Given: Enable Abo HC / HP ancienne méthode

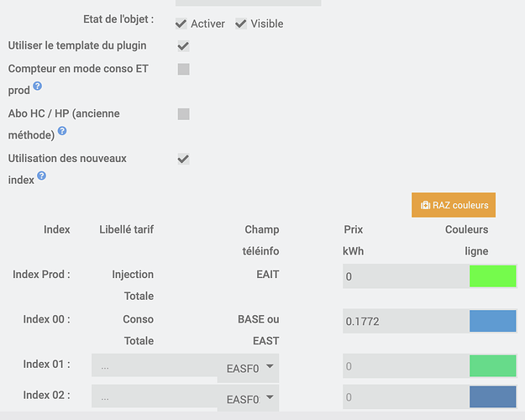Looking at the screenshot, I should [x=183, y=113].
